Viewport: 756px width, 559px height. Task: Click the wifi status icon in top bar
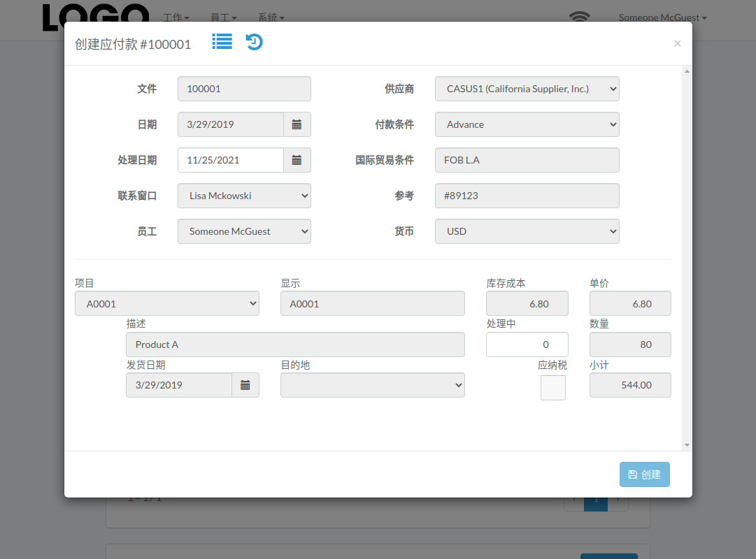(x=579, y=17)
